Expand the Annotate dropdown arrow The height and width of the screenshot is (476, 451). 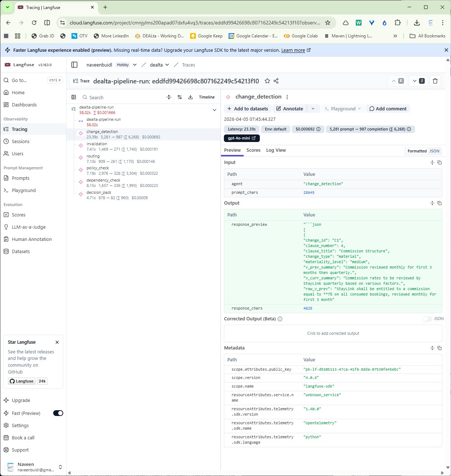coord(313,109)
